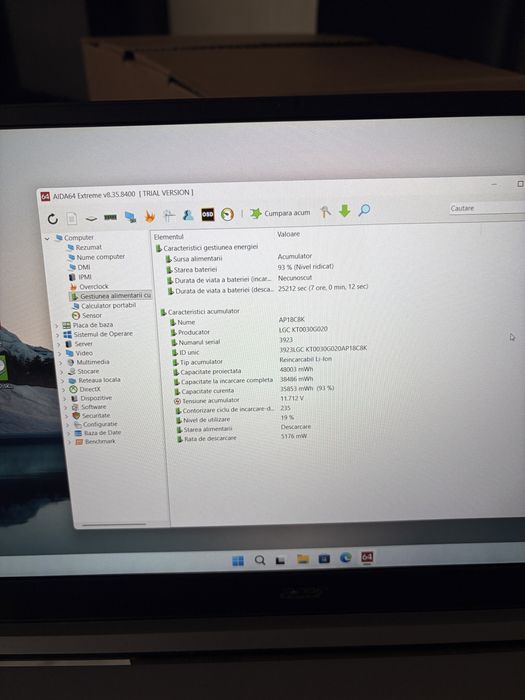
Task: Expand the Placa de baza node
Action: 57,326
